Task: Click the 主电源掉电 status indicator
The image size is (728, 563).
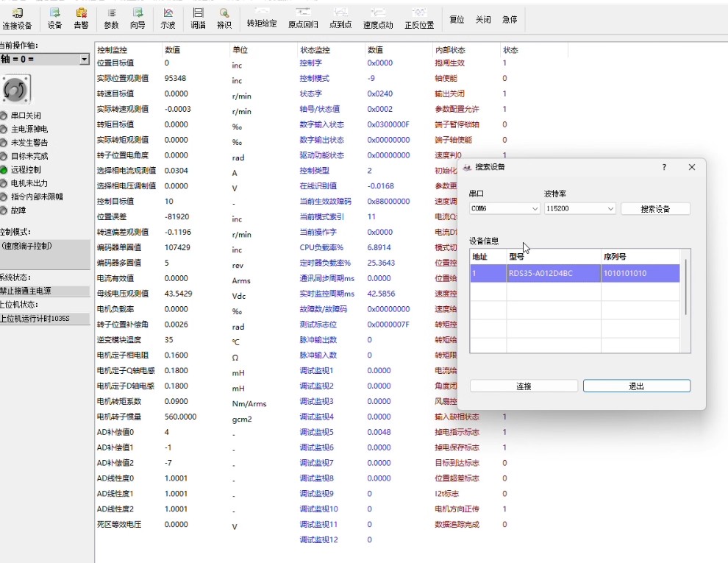Action: click(x=24, y=129)
